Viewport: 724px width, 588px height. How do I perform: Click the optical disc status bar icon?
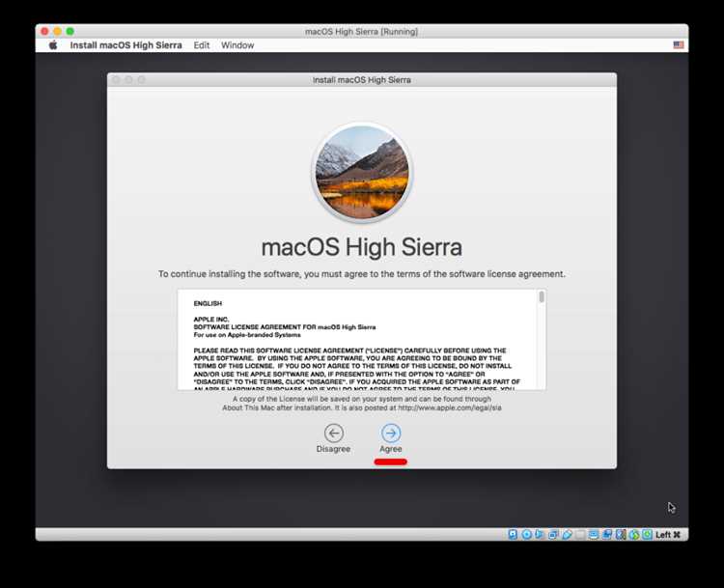click(x=526, y=535)
